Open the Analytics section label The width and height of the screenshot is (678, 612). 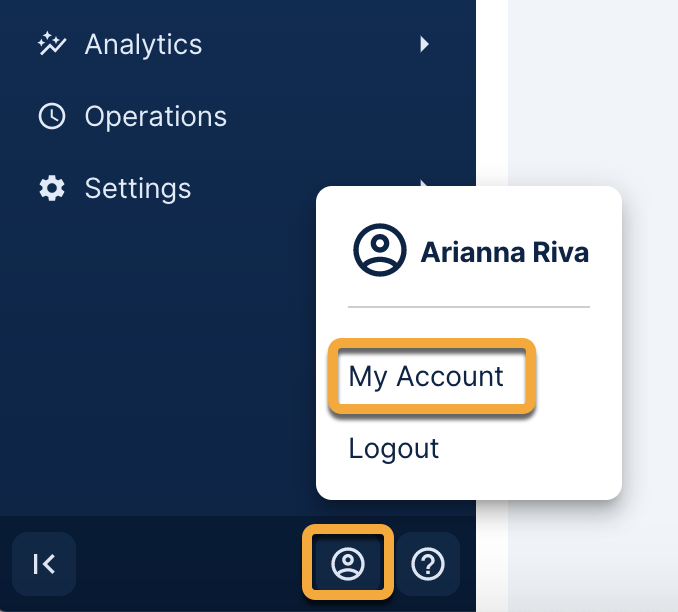point(143,44)
